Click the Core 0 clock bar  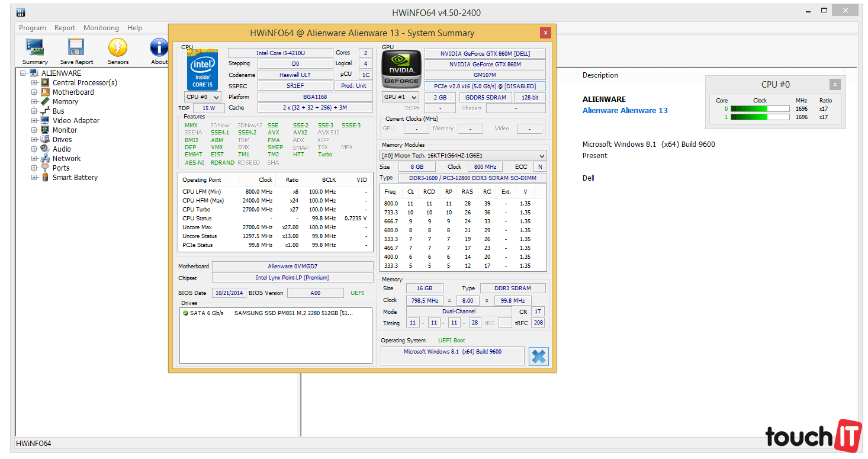760,109
